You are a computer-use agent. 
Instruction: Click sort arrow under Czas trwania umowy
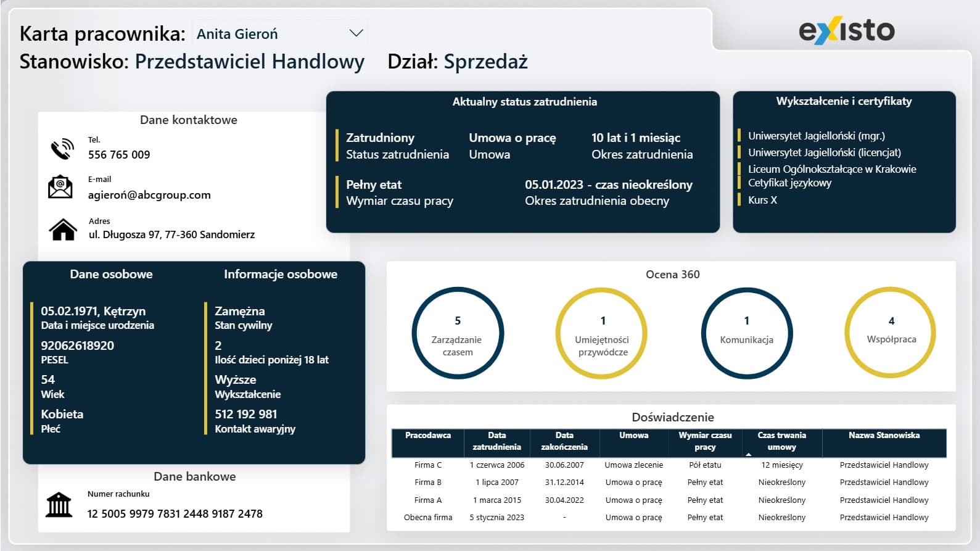click(x=748, y=454)
